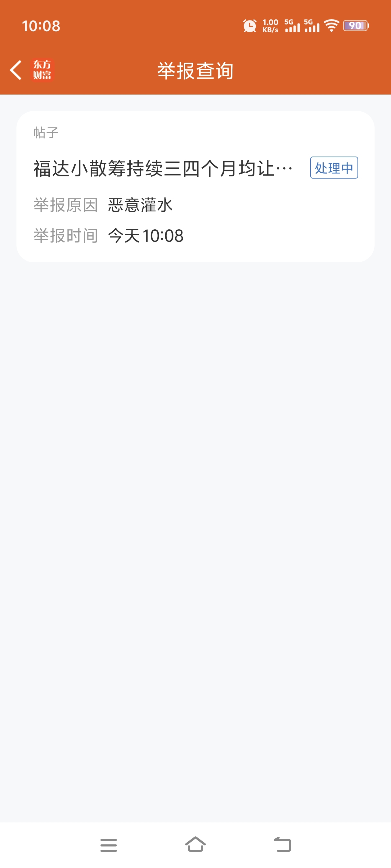391x868 pixels.
Task: Tap the 举报时间 label
Action: [x=66, y=236]
